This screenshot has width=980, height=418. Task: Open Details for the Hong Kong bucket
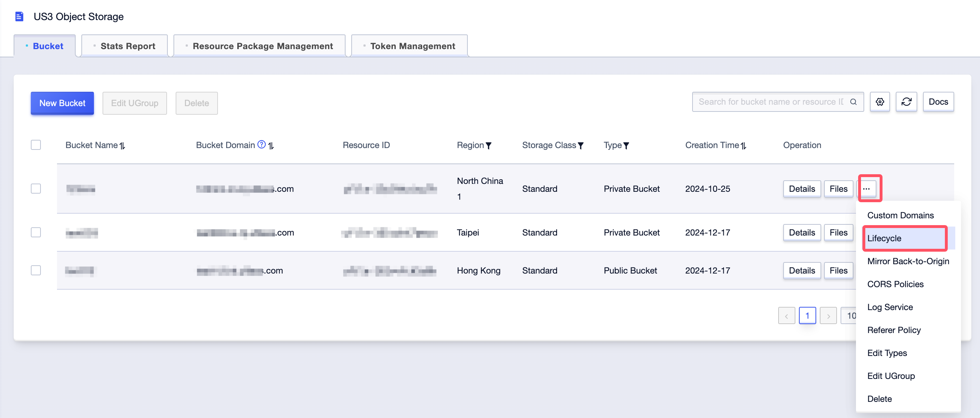[x=802, y=270]
